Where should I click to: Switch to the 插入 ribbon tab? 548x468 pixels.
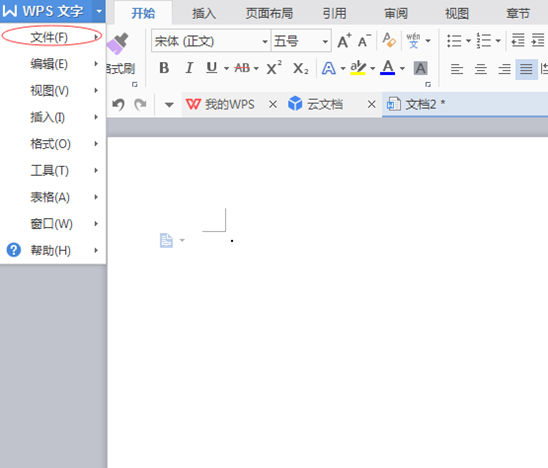pyautogui.click(x=204, y=14)
